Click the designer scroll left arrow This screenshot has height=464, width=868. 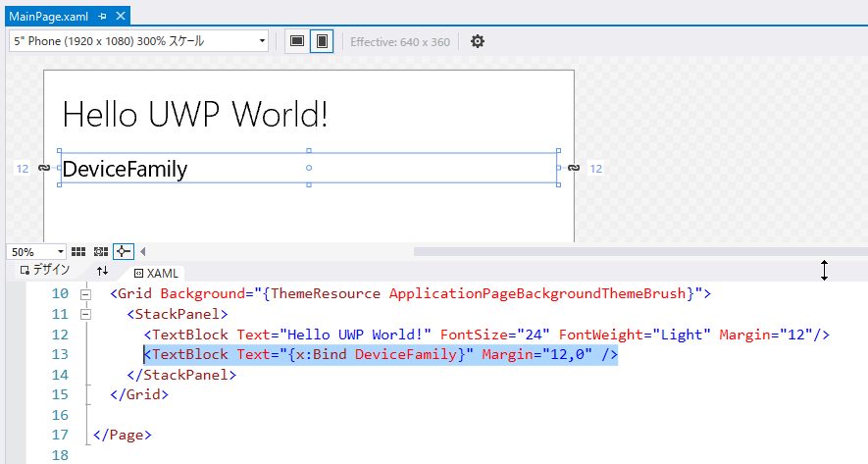pyautogui.click(x=143, y=252)
